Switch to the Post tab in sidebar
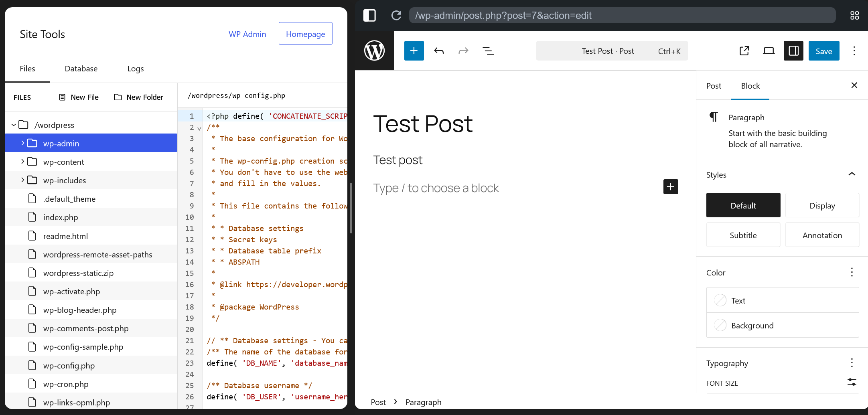The width and height of the screenshot is (868, 415). pyautogui.click(x=714, y=86)
